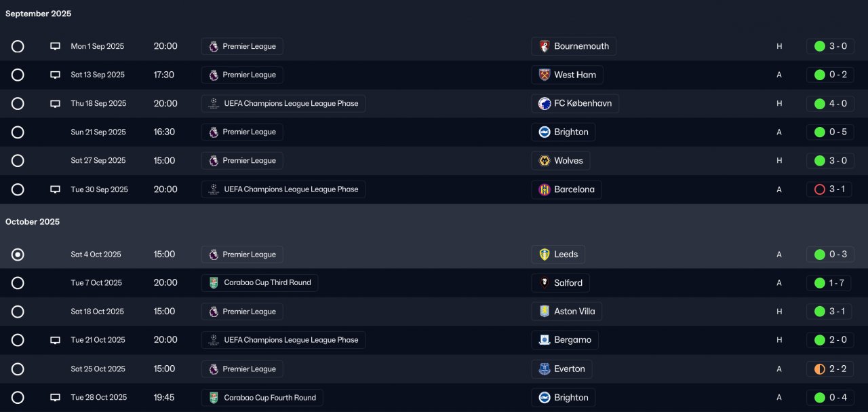The height and width of the screenshot is (412, 868).
Task: Click the West Ham club crest
Action: pos(544,75)
